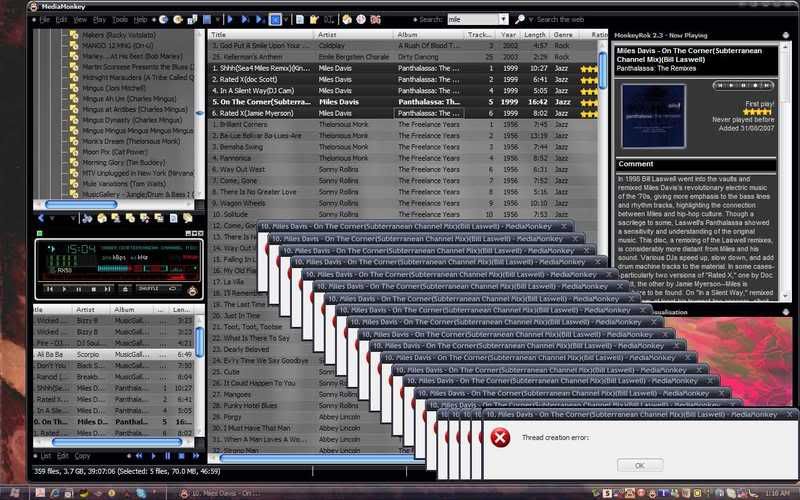The height and width of the screenshot is (500, 800).
Task: Click the blue play arrow in main toolbar
Action: pos(230,19)
